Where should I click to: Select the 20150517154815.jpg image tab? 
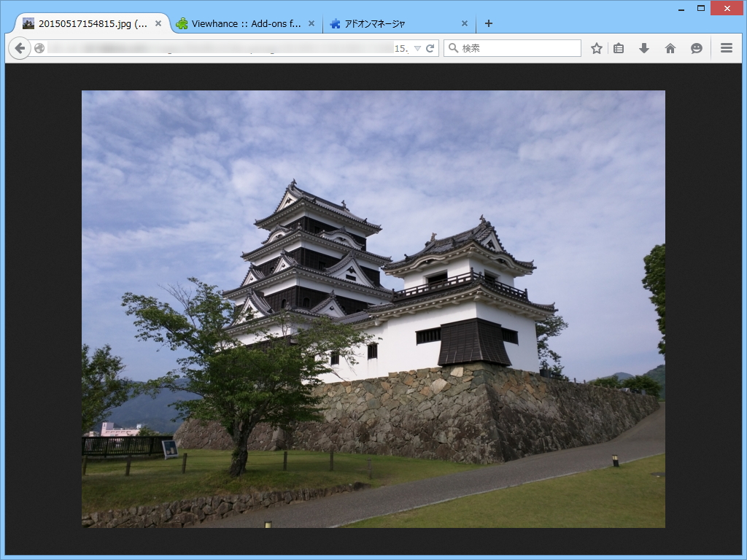coord(88,23)
